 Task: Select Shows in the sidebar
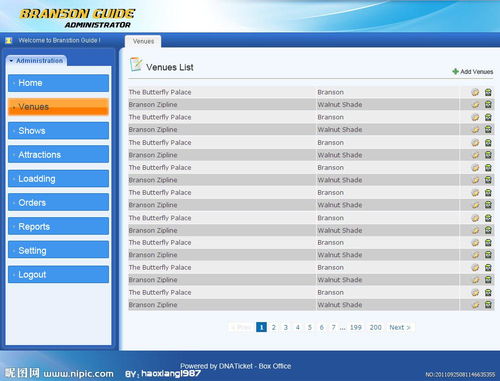point(58,131)
